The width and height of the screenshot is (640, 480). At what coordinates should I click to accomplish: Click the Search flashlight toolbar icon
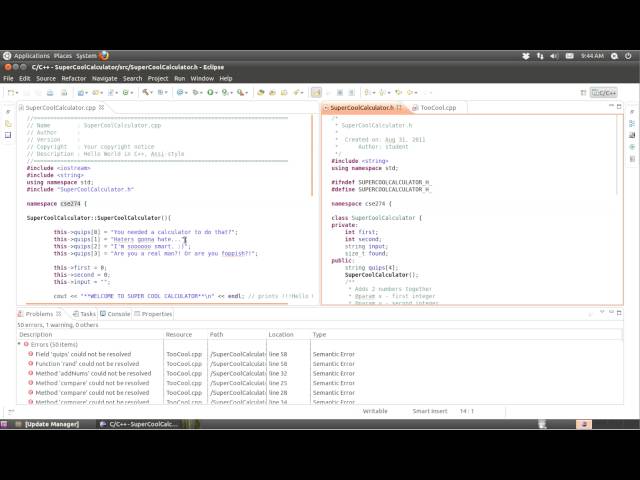click(x=297, y=93)
